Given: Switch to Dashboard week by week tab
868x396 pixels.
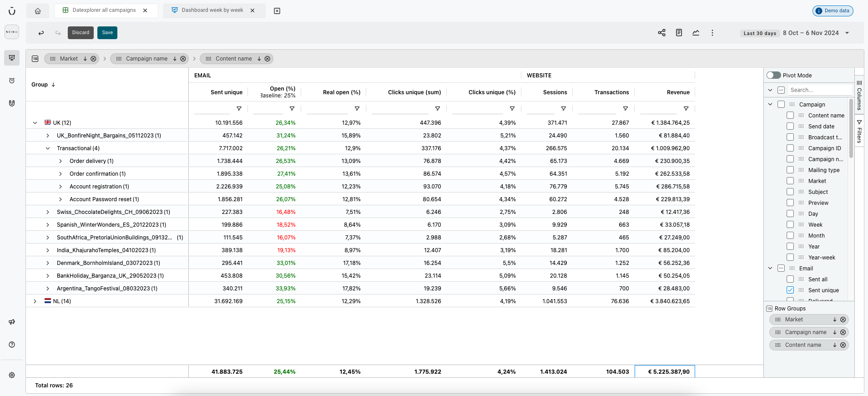Looking at the screenshot, I should click(212, 10).
